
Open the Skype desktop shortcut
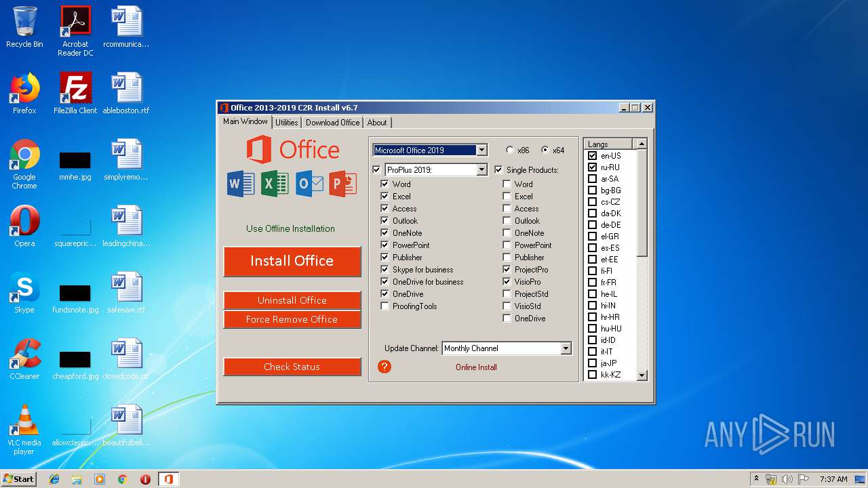24,293
